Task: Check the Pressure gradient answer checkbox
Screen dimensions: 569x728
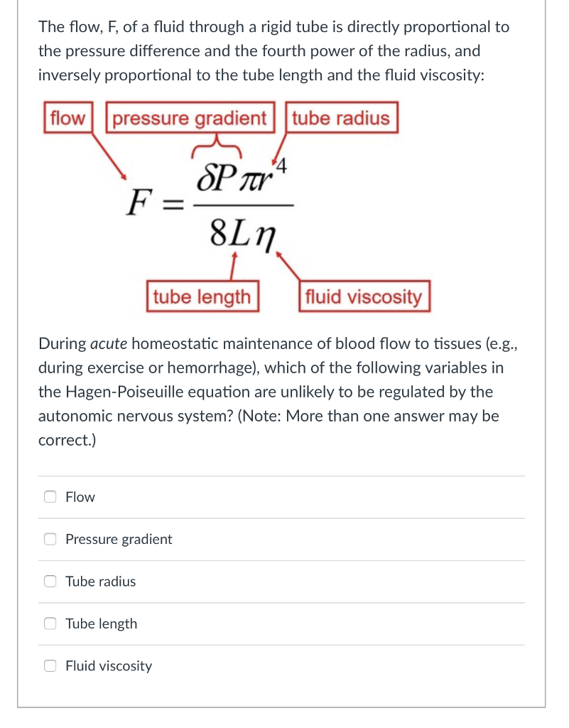Action: point(50,539)
